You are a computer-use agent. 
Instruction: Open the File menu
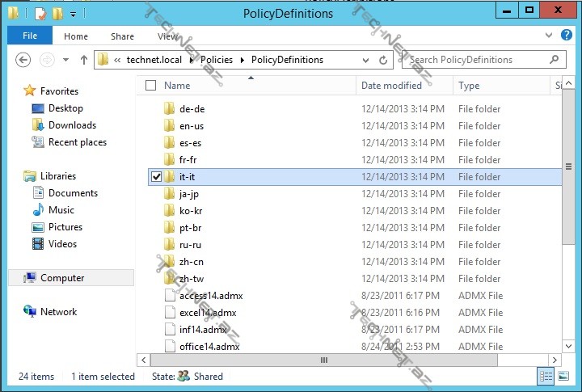point(30,36)
